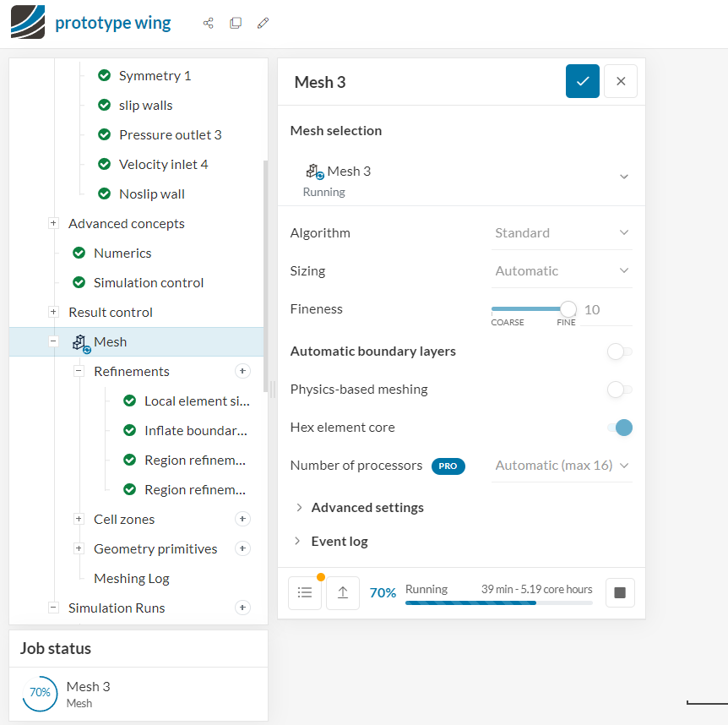
Task: Click the upload arrow icon
Action: pyautogui.click(x=343, y=593)
